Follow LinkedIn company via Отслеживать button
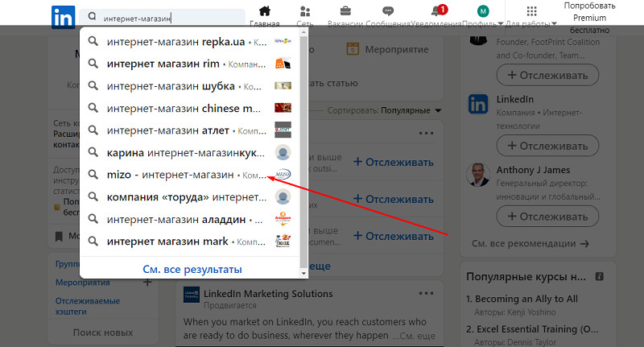This screenshot has width=644, height=347. coord(547,146)
